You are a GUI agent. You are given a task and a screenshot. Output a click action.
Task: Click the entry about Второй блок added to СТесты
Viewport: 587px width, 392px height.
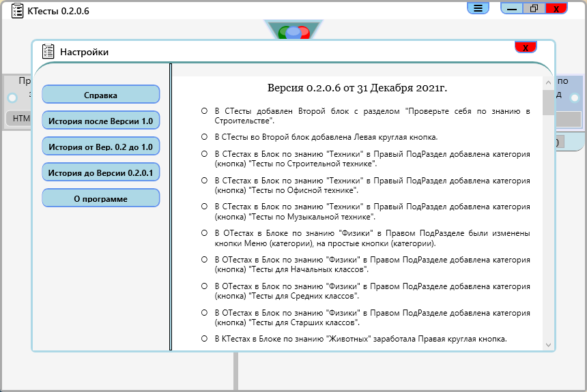372,116
